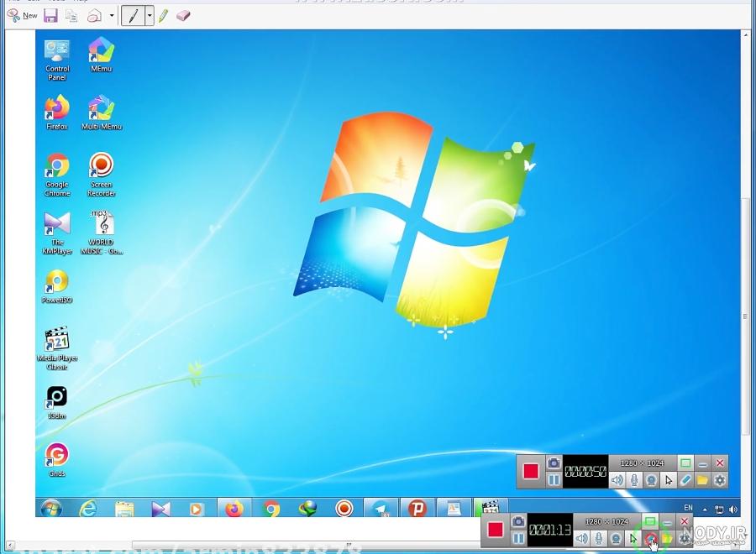Click the Windows Start orb
Viewport: 756px width, 554px height.
[x=51, y=508]
